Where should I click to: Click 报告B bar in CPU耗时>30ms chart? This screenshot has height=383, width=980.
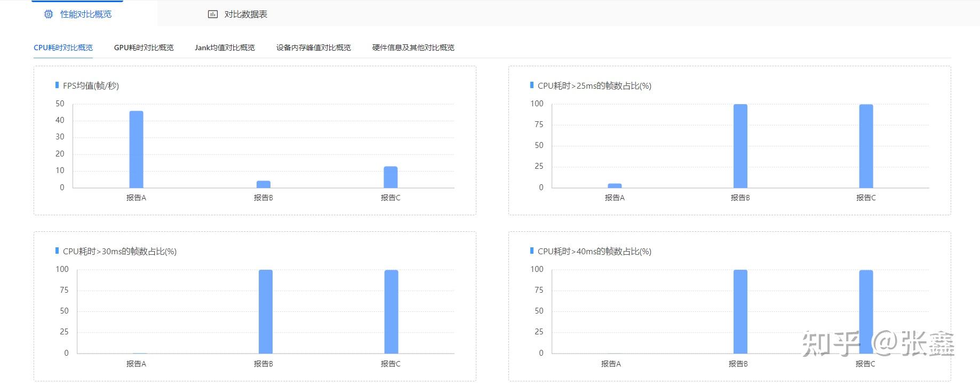tap(266, 311)
